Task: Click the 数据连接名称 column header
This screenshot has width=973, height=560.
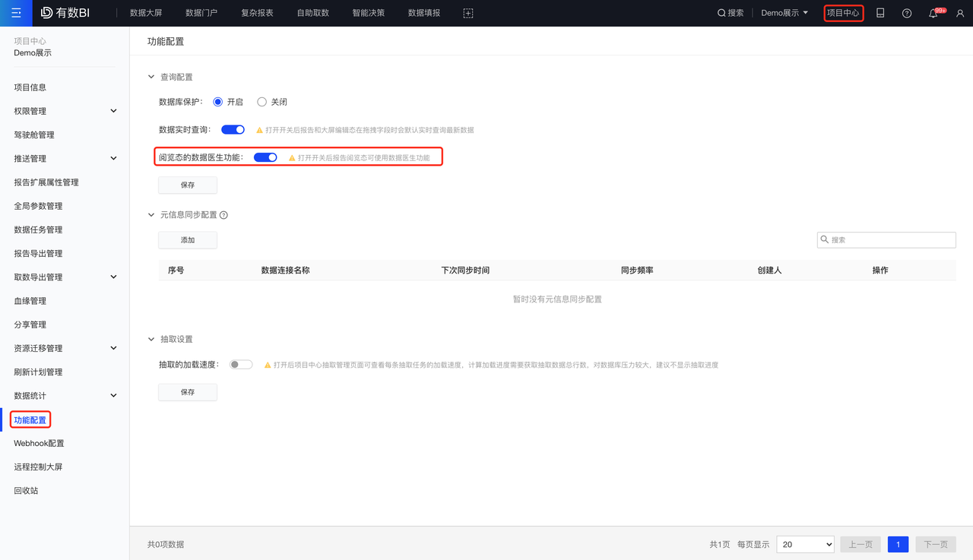Action: (285, 271)
